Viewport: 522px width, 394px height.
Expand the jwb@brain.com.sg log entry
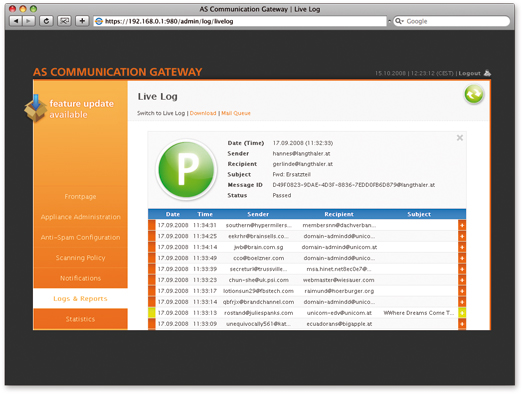click(x=462, y=247)
